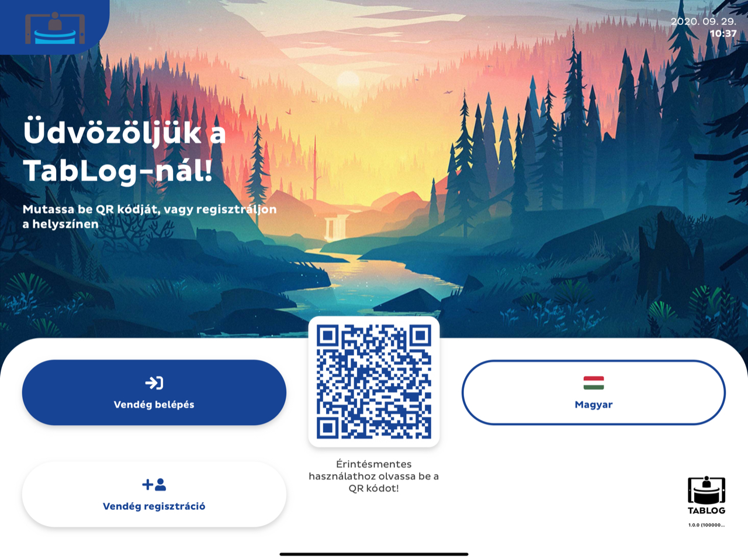
Task: Click the Vendég belépés label text
Action: (154, 405)
